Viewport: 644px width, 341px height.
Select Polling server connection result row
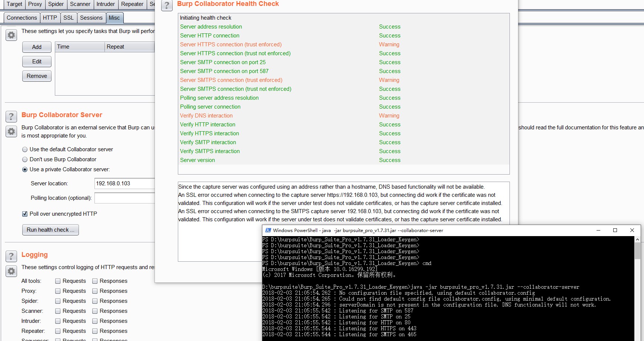(x=344, y=107)
